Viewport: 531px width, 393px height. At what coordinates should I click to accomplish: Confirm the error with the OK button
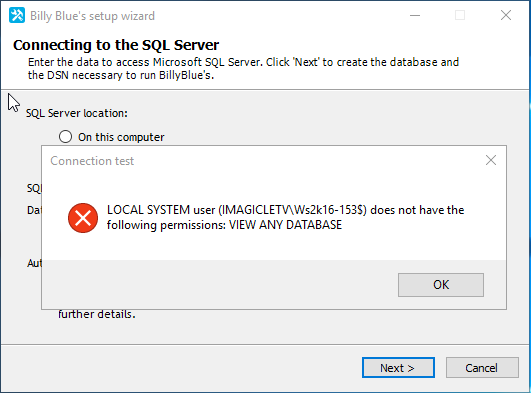coord(441,285)
